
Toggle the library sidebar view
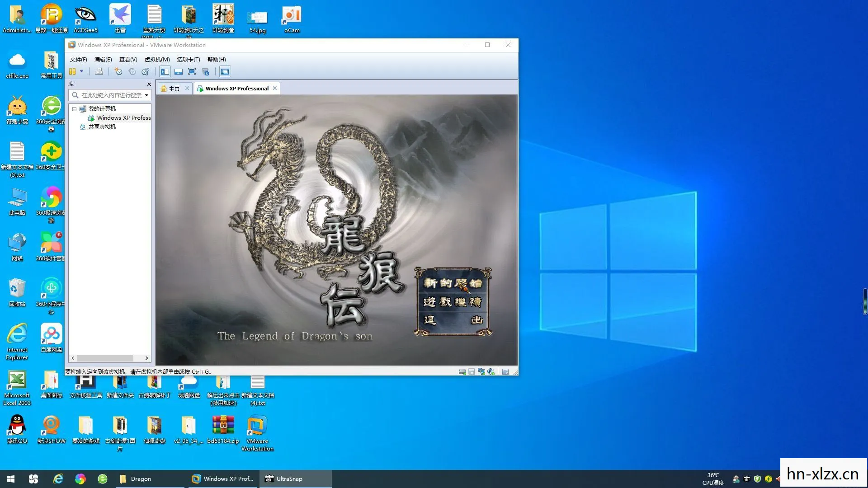click(165, 71)
